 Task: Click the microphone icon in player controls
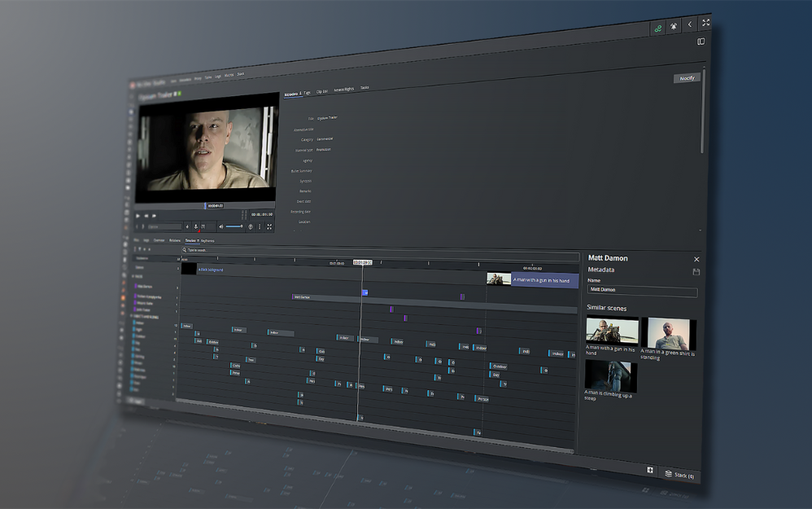[x=196, y=226]
